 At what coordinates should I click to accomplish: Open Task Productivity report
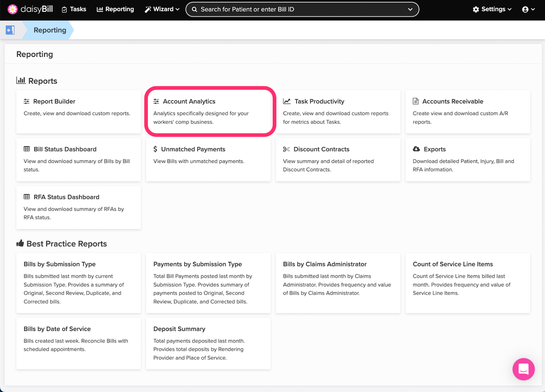[338, 112]
